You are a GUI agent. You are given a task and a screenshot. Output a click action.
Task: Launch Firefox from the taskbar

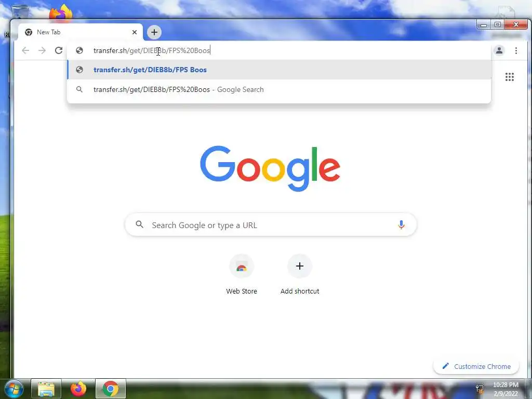click(78, 389)
